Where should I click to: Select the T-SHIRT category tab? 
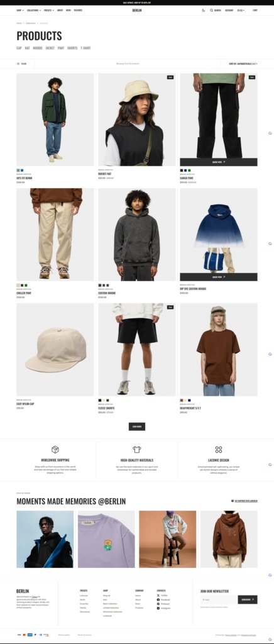tap(85, 48)
